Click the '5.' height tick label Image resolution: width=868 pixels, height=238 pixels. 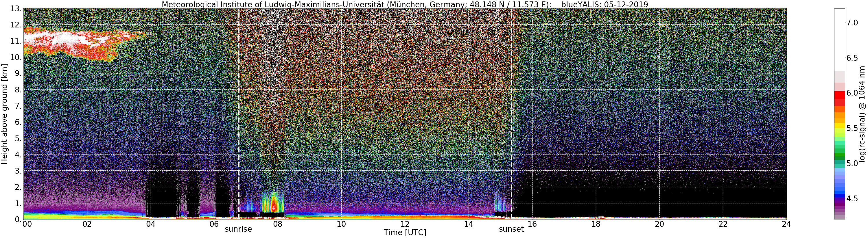coord(18,138)
